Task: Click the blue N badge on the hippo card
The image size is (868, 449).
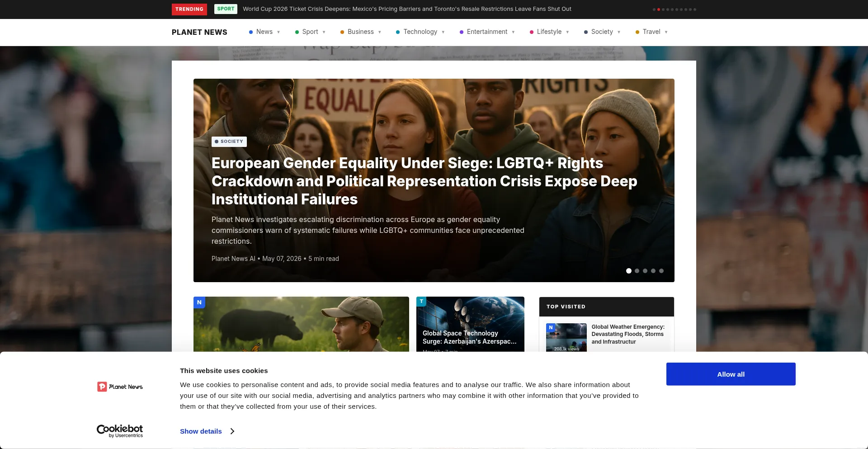Action: pos(199,302)
